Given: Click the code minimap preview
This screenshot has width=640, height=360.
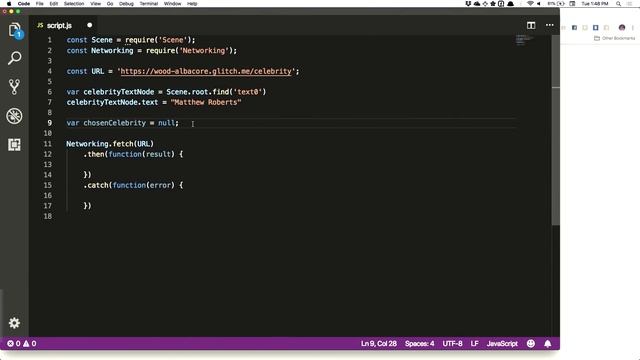Looking at the screenshot, I should click(524, 40).
